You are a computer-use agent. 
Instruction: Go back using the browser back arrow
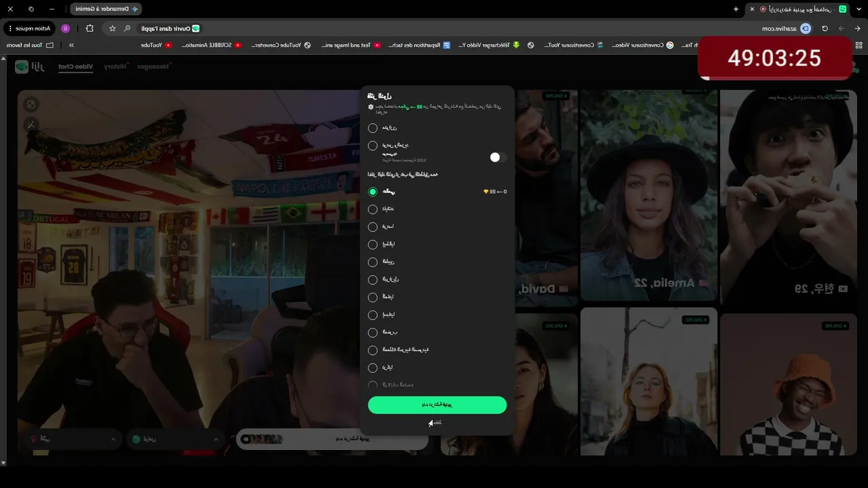[858, 28]
